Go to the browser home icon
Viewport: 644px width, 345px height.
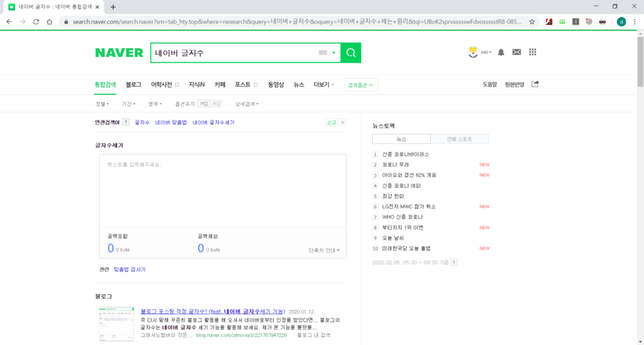pyautogui.click(x=50, y=22)
